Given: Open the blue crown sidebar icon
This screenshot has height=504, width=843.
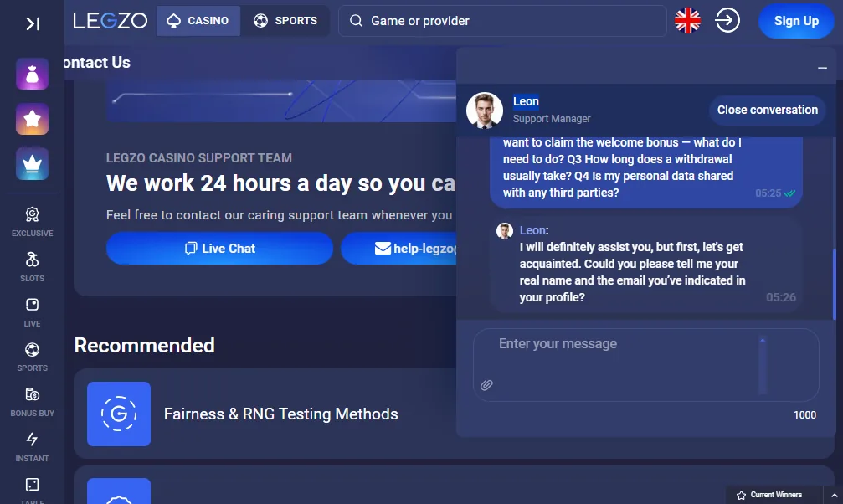Looking at the screenshot, I should coord(33,164).
